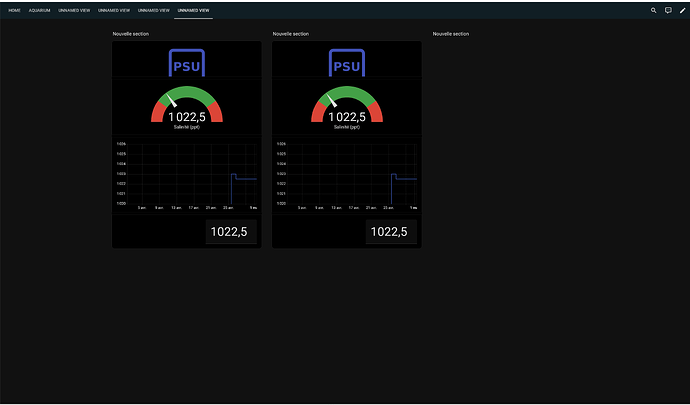The width and height of the screenshot is (690, 405).
Task: Click the 1022,5 value box in left card
Action: click(x=231, y=232)
